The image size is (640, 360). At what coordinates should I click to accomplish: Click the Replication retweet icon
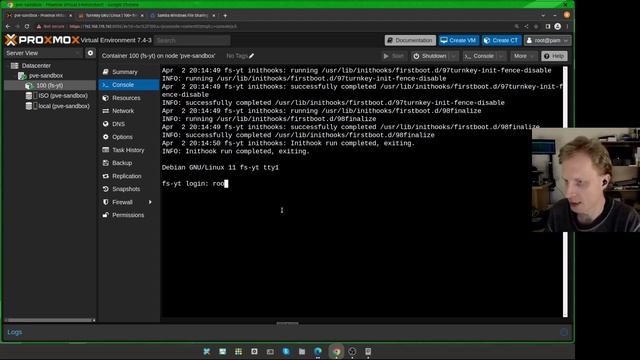106,176
